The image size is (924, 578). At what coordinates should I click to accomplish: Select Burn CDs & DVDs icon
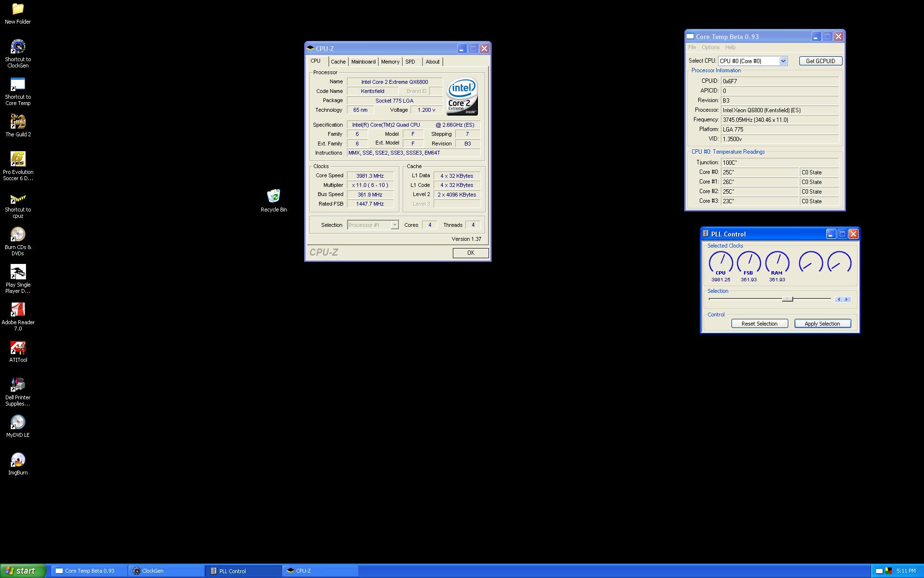tap(18, 242)
